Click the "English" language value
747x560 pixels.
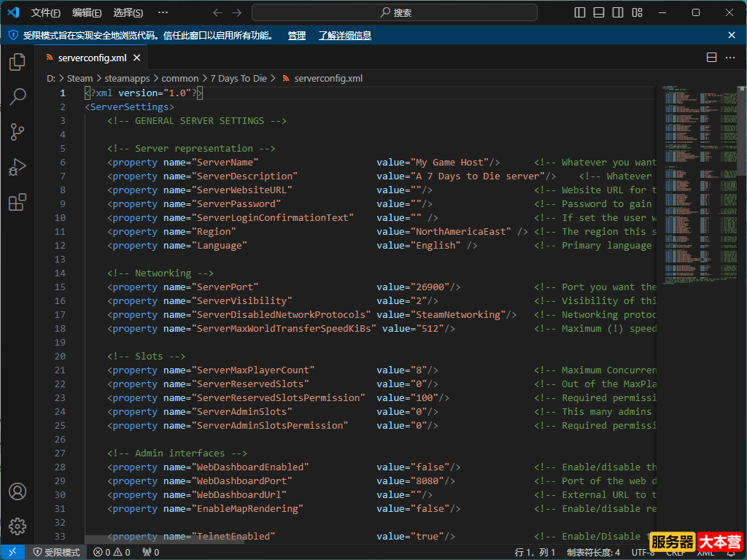point(436,245)
